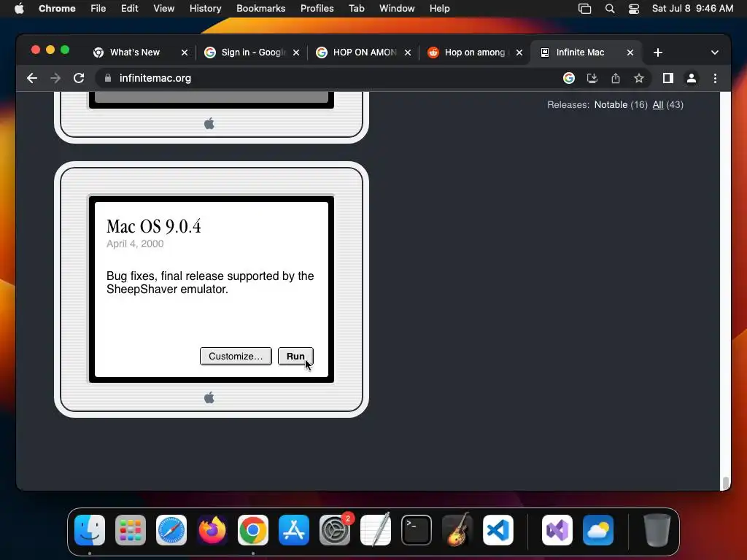Click the Mac OS 9.0.4 title
The width and height of the screenshot is (747, 560).
(153, 227)
